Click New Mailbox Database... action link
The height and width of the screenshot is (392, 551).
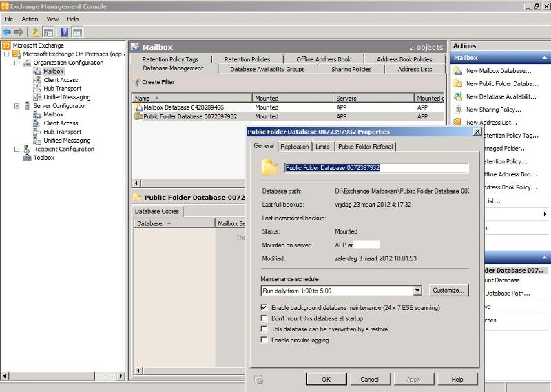(x=499, y=71)
